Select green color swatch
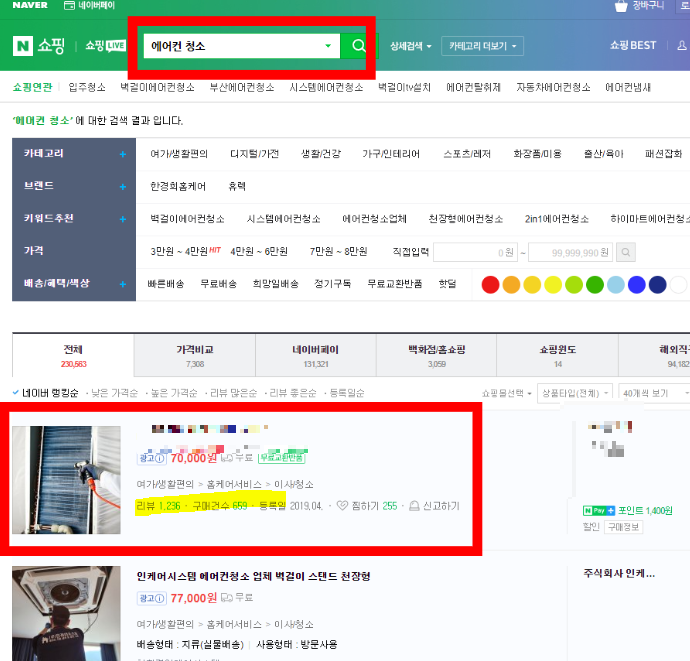The width and height of the screenshot is (690, 661). click(x=595, y=285)
